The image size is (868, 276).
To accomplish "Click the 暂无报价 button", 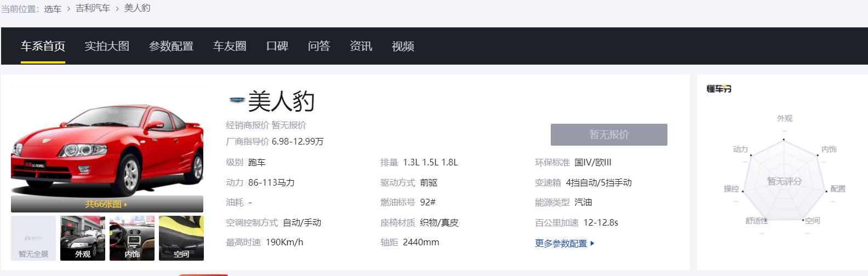I will pos(609,135).
